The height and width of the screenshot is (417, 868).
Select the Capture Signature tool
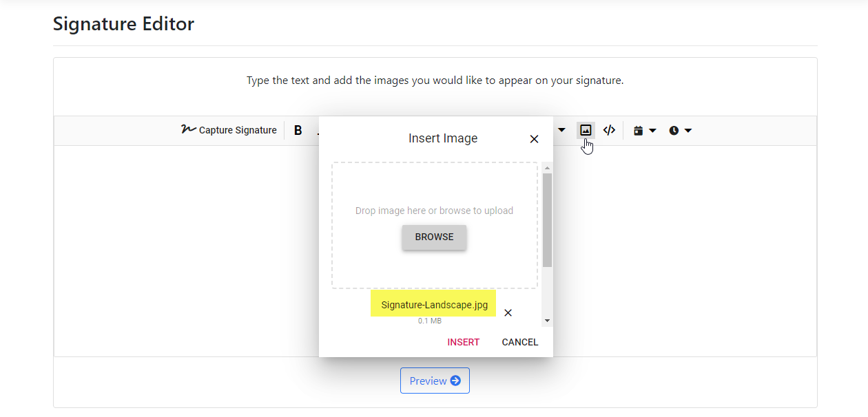[x=229, y=130]
